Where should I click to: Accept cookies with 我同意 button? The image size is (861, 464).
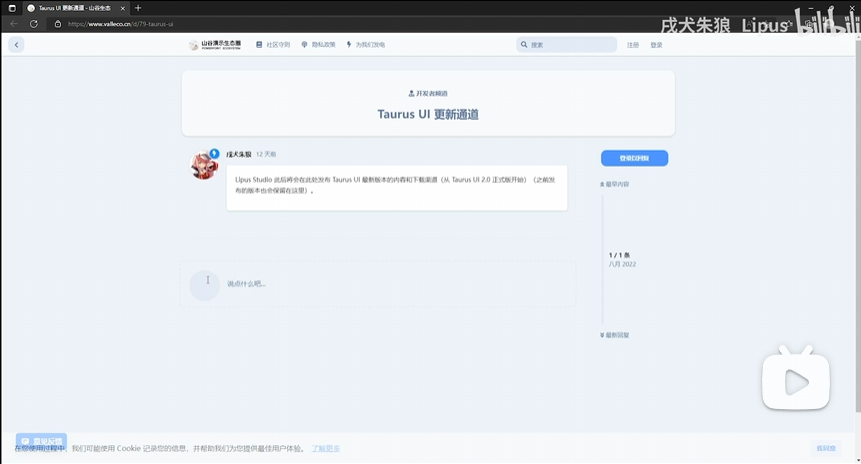[826, 448]
